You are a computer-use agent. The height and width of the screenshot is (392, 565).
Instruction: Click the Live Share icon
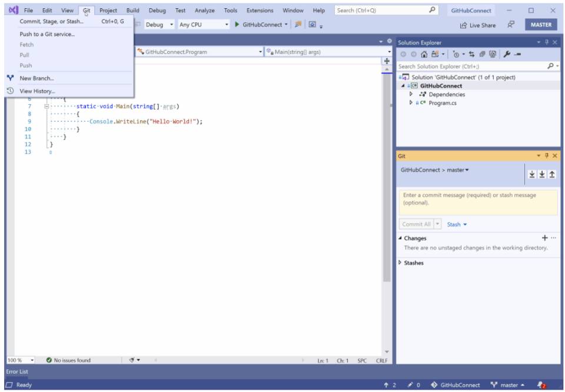pyautogui.click(x=463, y=25)
